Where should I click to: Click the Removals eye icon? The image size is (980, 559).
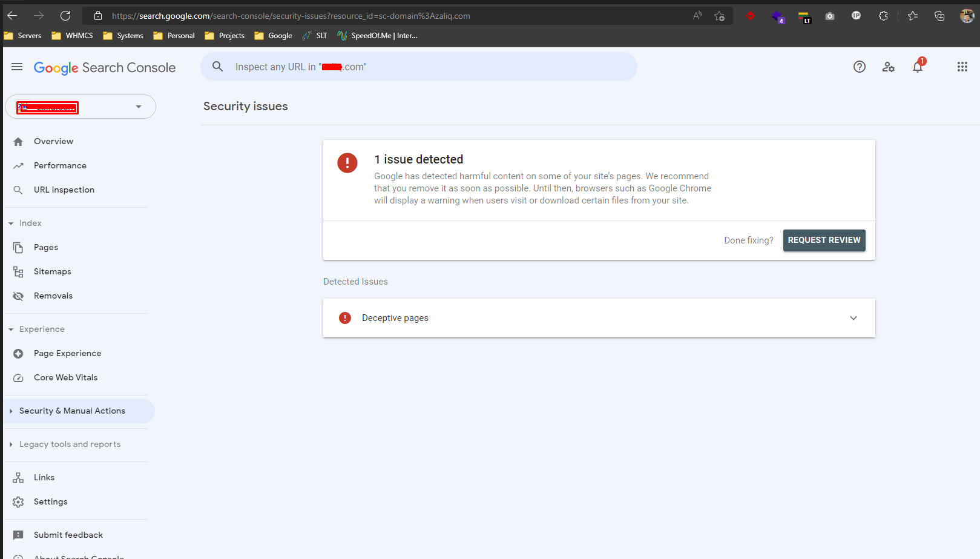18,296
